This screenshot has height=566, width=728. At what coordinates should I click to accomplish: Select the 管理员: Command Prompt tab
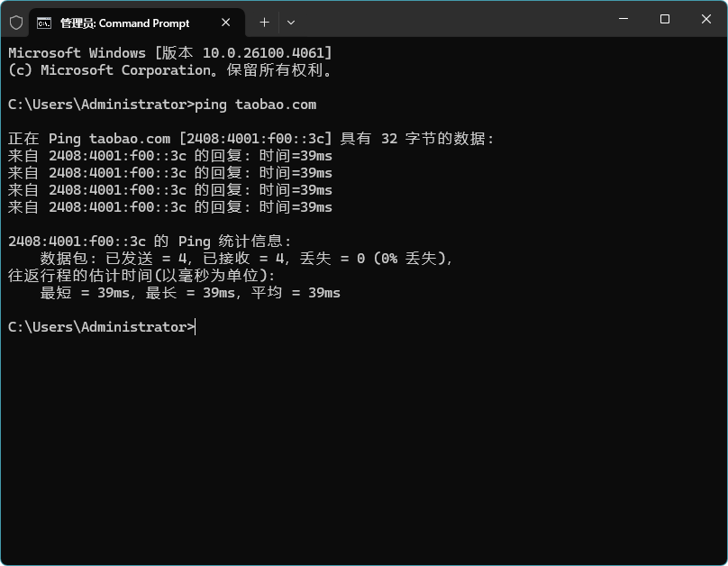[137, 23]
